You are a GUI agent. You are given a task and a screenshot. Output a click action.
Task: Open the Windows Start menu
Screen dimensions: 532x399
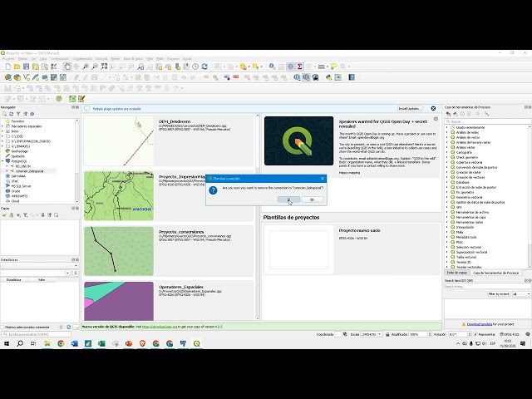point(7,343)
